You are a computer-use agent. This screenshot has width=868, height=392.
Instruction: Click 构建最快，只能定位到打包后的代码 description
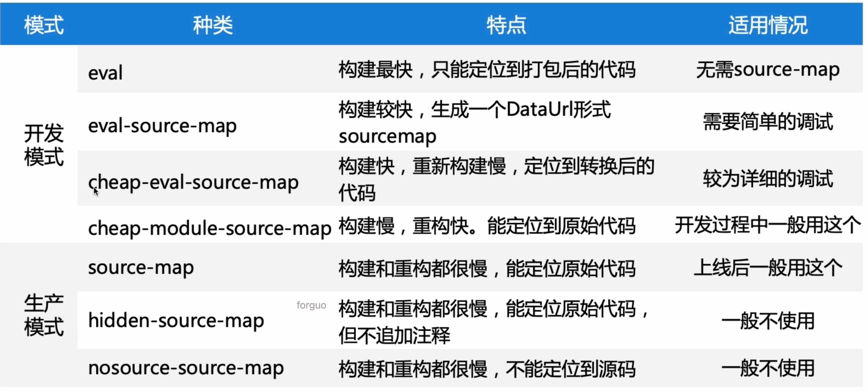(x=487, y=70)
